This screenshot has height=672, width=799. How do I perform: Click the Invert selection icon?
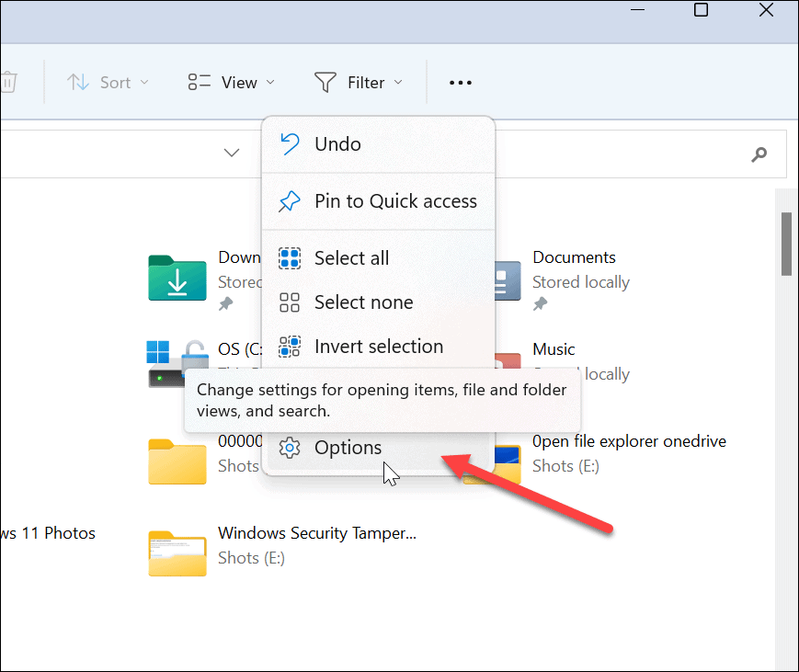tap(290, 347)
